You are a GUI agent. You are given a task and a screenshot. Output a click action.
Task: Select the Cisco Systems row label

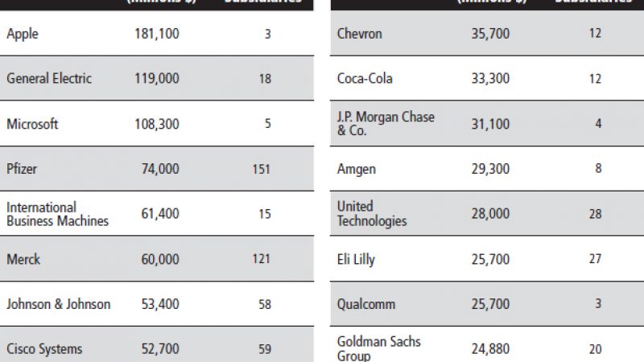pos(44,349)
